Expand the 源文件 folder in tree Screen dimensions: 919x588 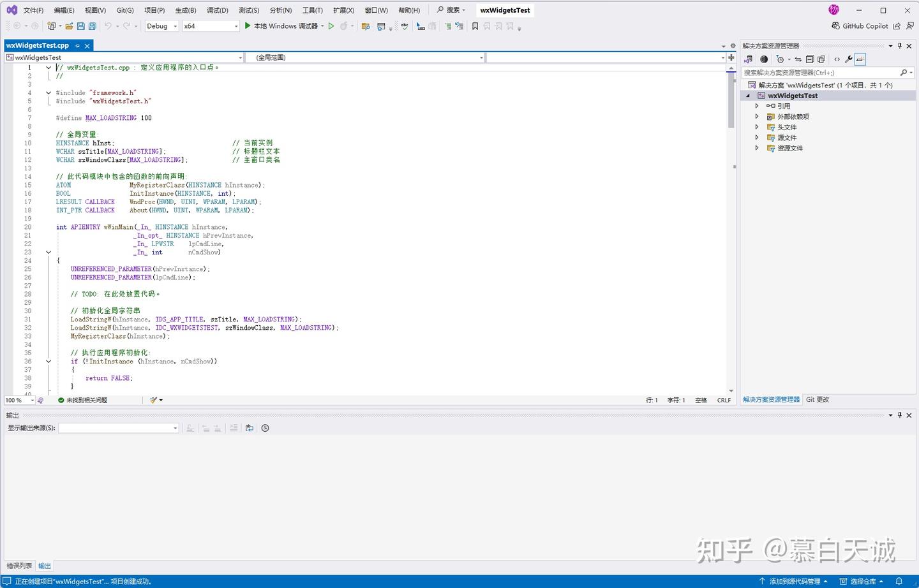pos(757,138)
